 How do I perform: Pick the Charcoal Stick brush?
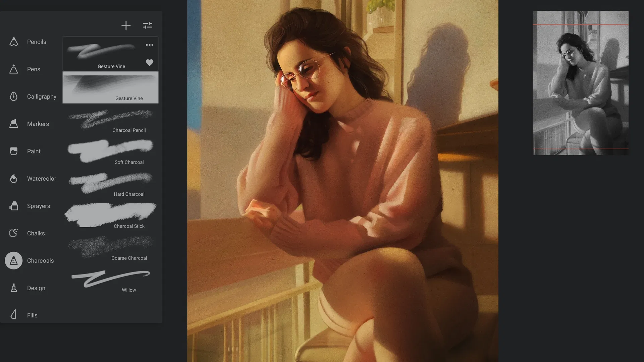110,216
